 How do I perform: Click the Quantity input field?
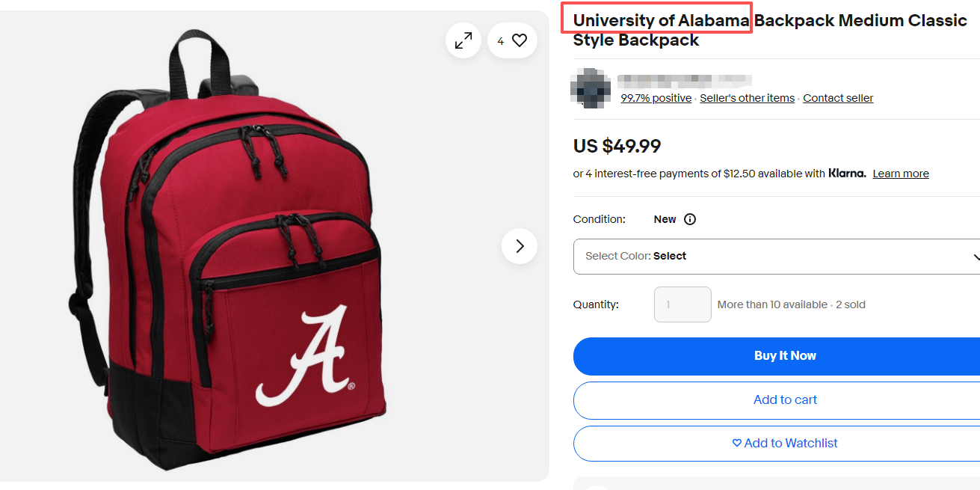coord(682,304)
